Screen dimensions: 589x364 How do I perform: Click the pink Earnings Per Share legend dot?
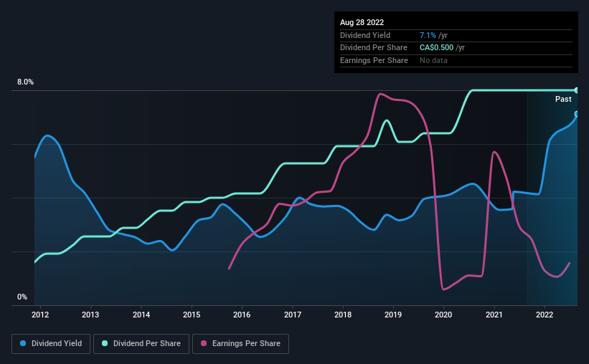coord(204,343)
